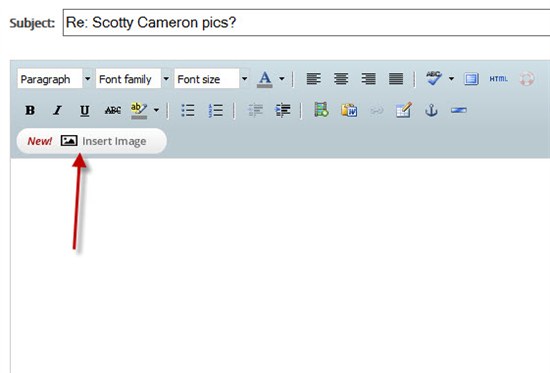The height and width of the screenshot is (373, 550).
Task: Click the Subject text field
Action: click(x=306, y=23)
